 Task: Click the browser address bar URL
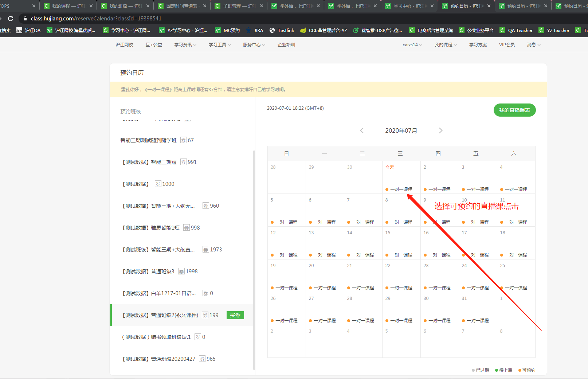(96, 19)
